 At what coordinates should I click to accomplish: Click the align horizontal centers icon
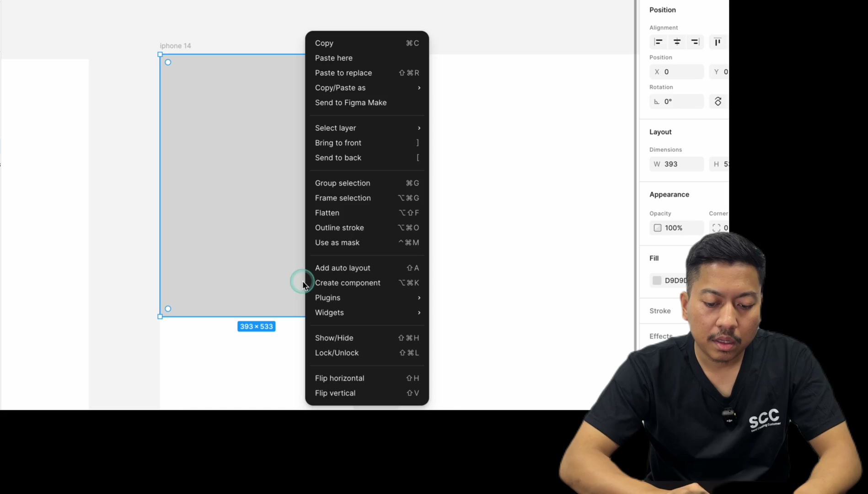tap(677, 42)
